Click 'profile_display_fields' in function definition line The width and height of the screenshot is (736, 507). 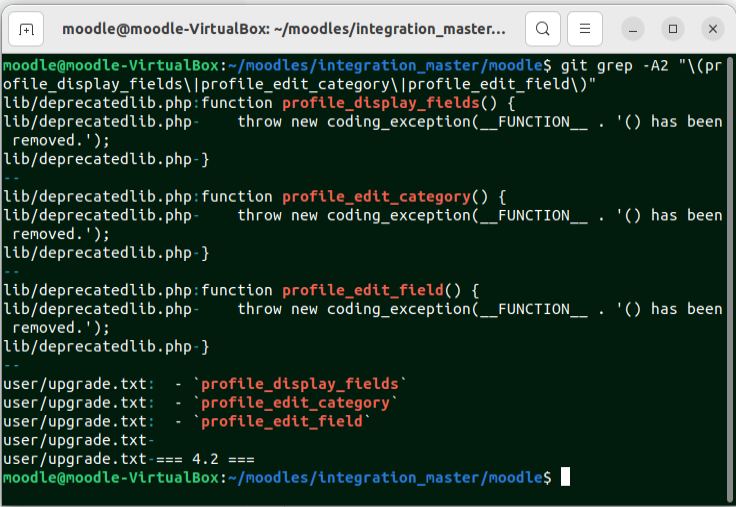coord(381,103)
